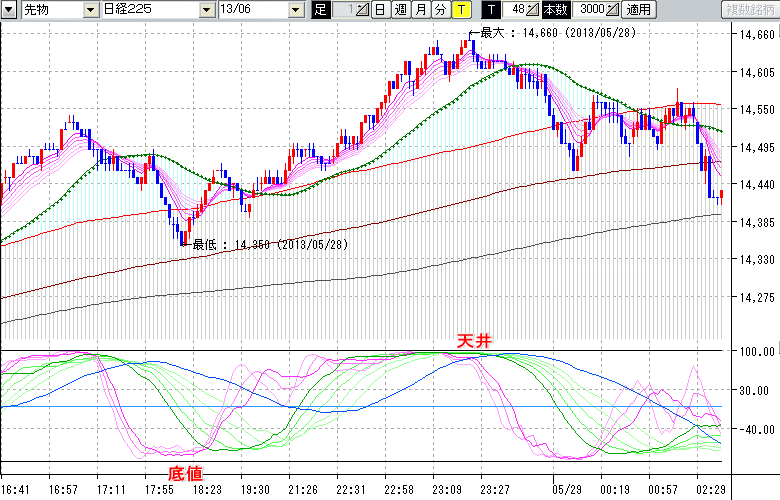780x500 pixels.
Task: Select the 日 daily candle button
Action: click(381, 10)
